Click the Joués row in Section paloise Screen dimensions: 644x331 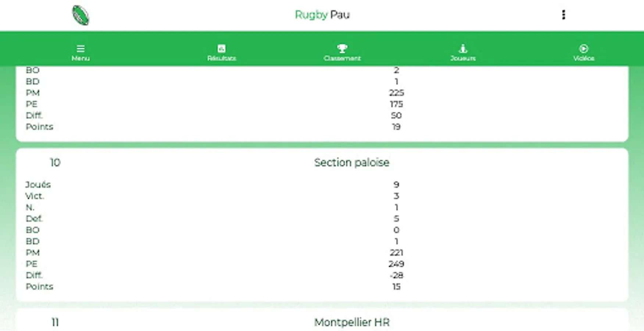tap(38, 185)
